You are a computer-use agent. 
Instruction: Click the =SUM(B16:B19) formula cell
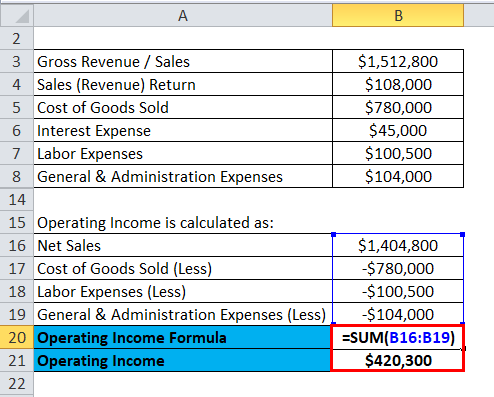[398, 337]
